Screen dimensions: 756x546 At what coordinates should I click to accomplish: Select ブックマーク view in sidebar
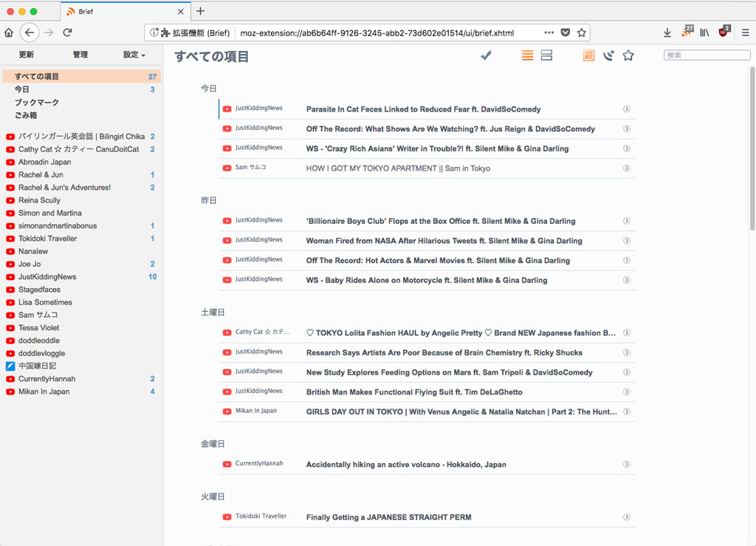coord(81,102)
